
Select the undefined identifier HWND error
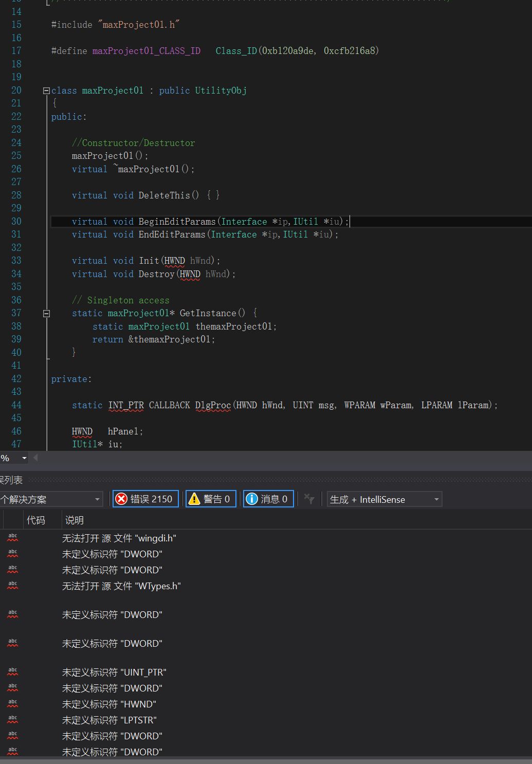[x=266, y=704]
